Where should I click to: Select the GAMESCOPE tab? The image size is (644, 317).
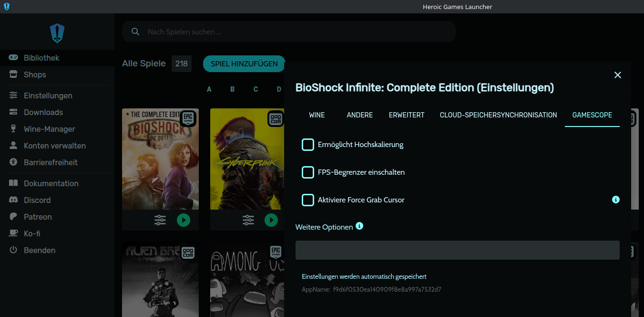pos(592,115)
